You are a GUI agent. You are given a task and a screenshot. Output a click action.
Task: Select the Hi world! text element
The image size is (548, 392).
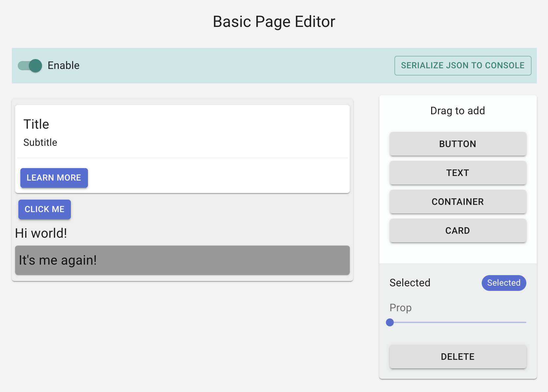41,233
